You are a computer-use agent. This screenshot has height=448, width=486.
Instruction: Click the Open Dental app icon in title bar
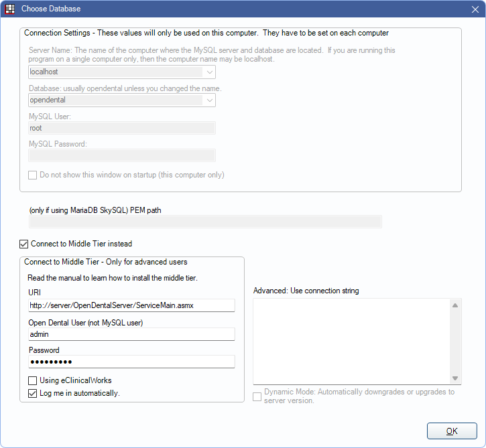[10, 9]
